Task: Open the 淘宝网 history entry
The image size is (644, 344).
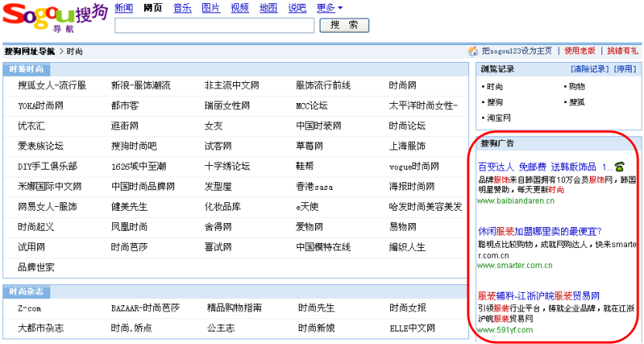Action: point(498,118)
